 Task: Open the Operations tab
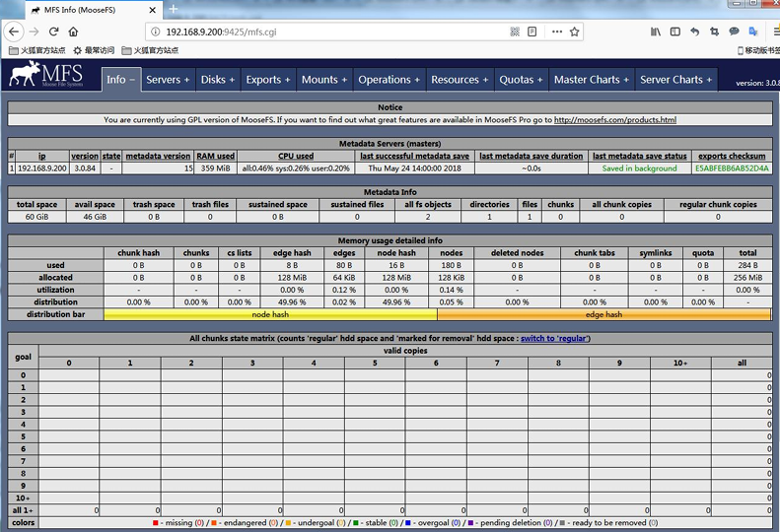click(389, 80)
